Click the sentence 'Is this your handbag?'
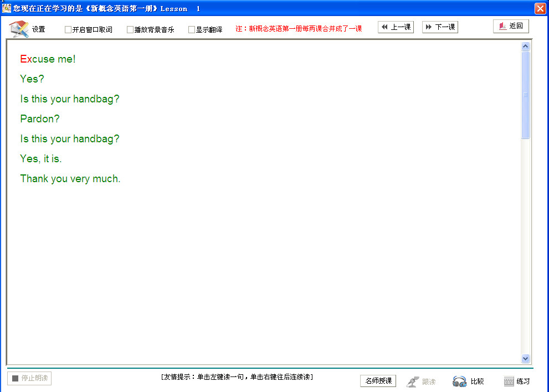The height and width of the screenshot is (392, 549). pyautogui.click(x=69, y=99)
